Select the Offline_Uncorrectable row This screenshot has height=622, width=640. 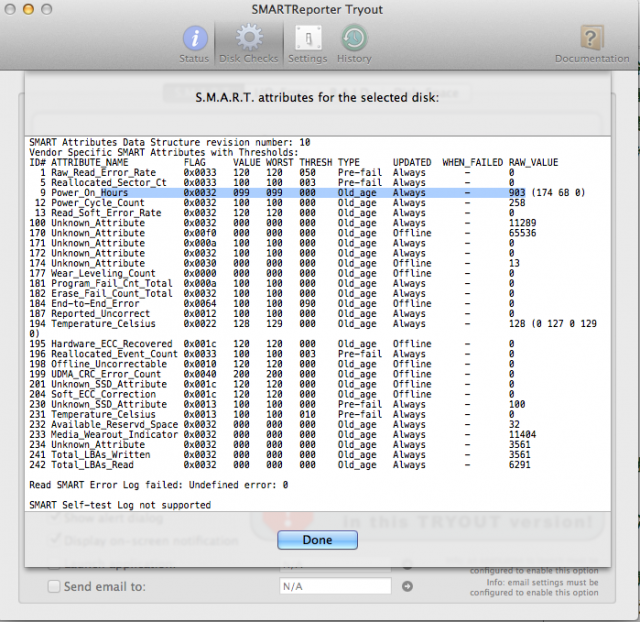[270, 364]
